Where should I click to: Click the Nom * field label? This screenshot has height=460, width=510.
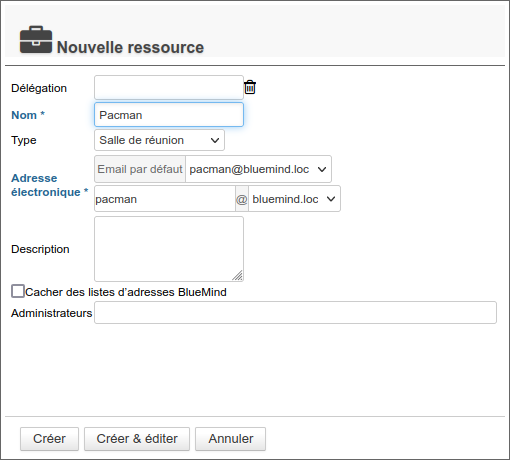(x=28, y=115)
